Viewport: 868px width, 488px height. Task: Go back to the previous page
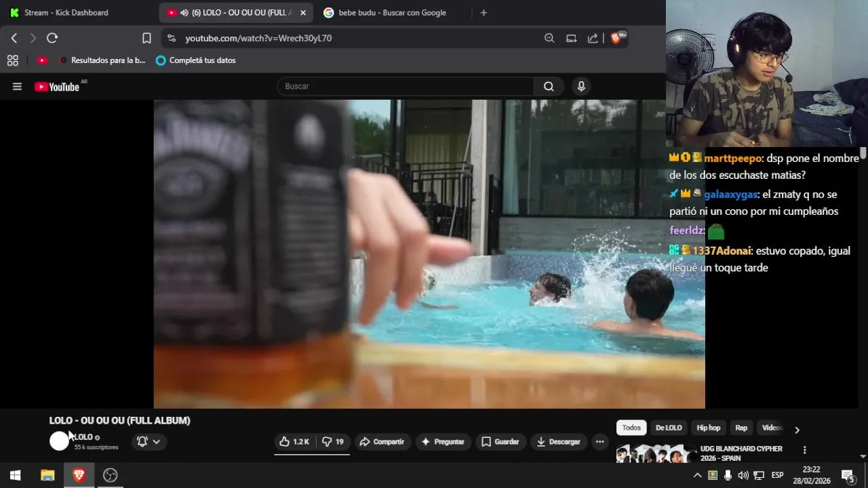coord(14,38)
